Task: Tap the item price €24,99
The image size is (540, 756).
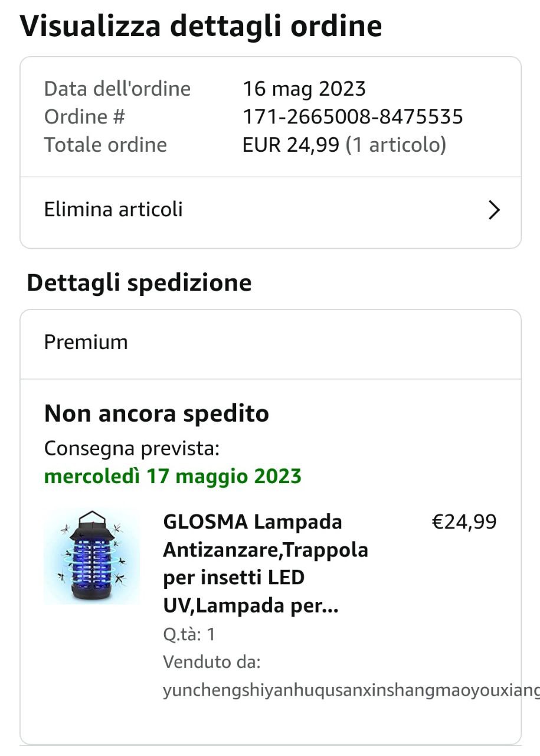Action: pos(464,522)
